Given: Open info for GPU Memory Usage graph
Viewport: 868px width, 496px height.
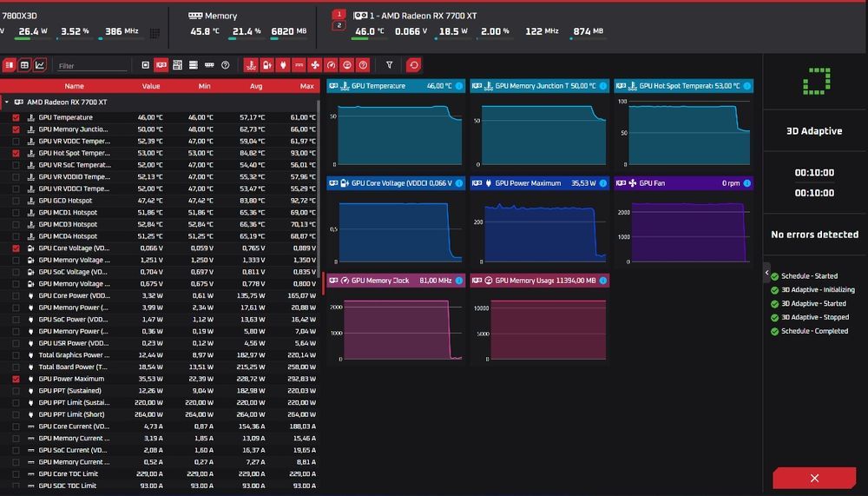Looking at the screenshot, I should point(603,281).
